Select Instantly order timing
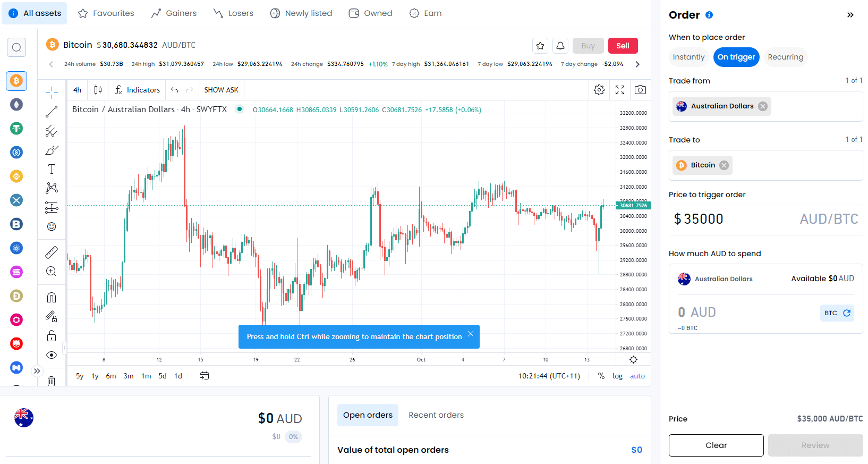Image resolution: width=868 pixels, height=464 pixels. (x=688, y=57)
